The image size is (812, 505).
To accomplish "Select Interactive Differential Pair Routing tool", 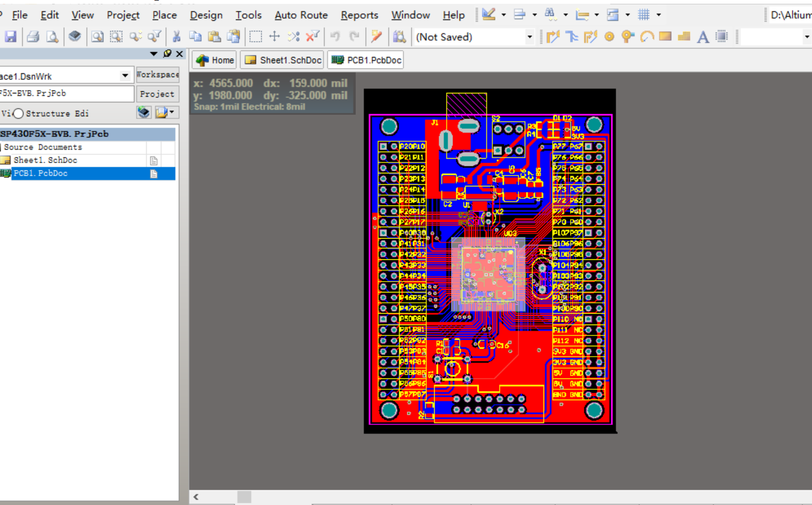I will pos(591,37).
